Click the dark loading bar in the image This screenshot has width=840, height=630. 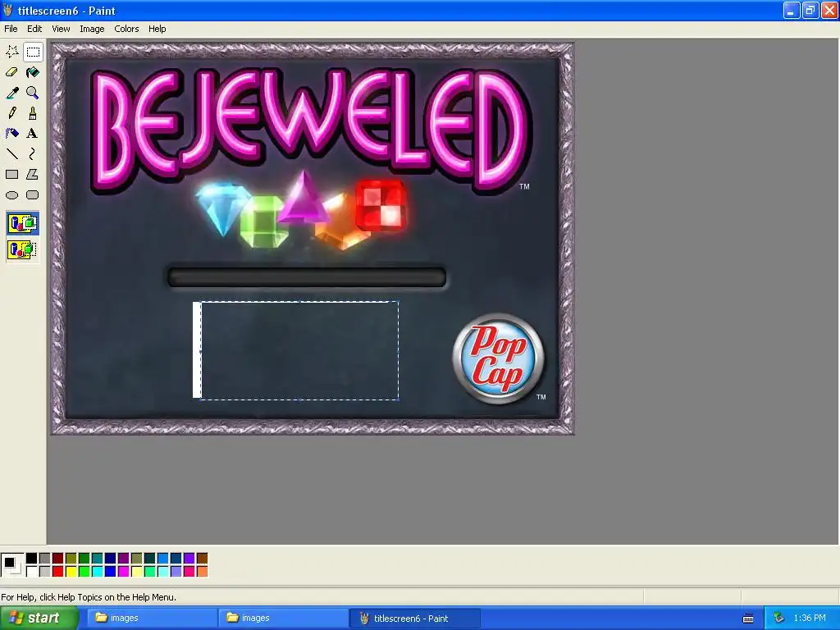pyautogui.click(x=307, y=277)
